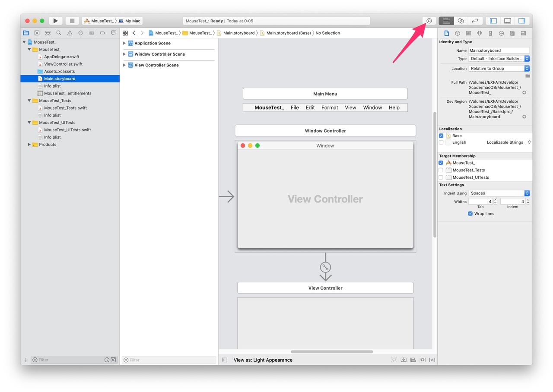The height and width of the screenshot is (392, 553).
Task: Go back in the editor jump bar
Action: coord(134,33)
